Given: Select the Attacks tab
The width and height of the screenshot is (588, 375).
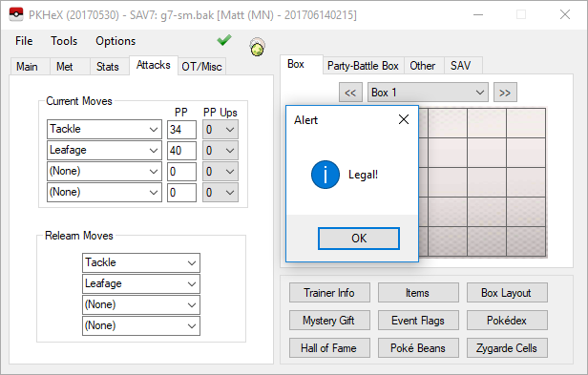Looking at the screenshot, I should [x=154, y=65].
